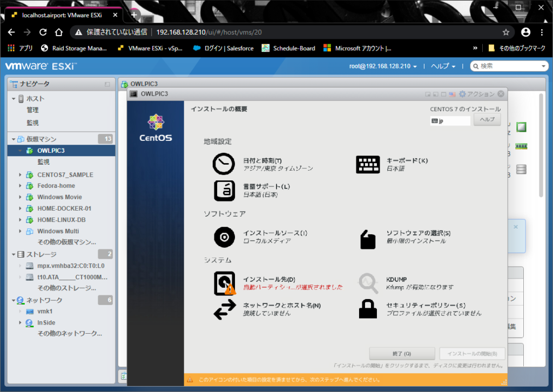Open その他のネットワーク... link in navigator
This screenshot has height=392, width=553.
pyautogui.click(x=70, y=334)
